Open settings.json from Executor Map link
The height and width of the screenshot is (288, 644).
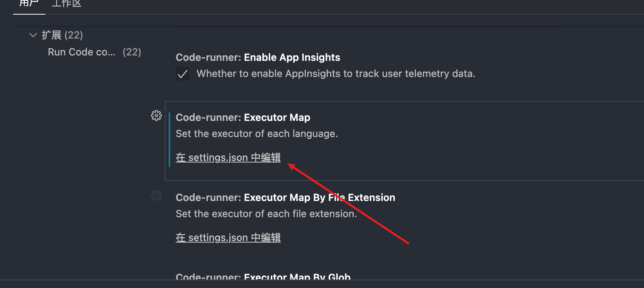pos(228,157)
